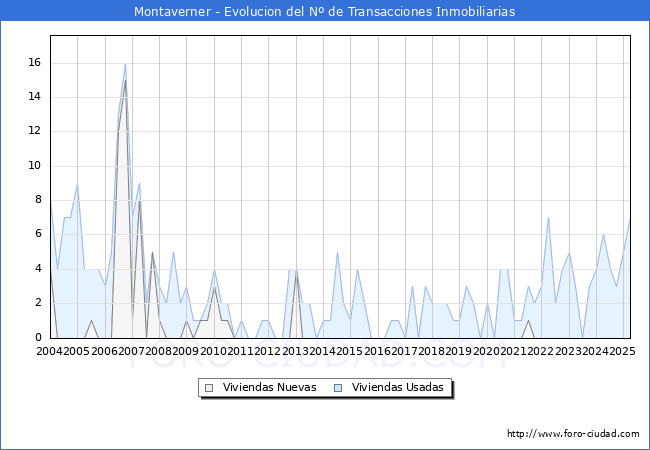Click the y-axis value 14

coord(34,97)
